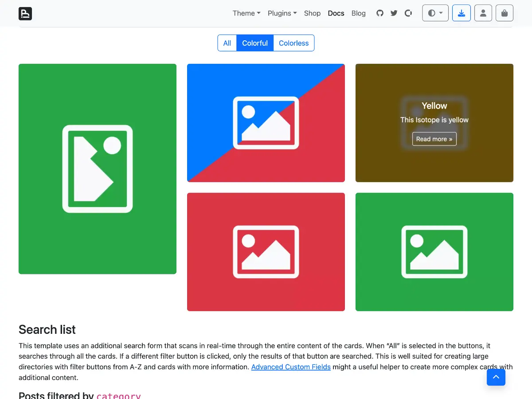Open the Advanced Custom Fields link
532x399 pixels.
[x=291, y=367]
